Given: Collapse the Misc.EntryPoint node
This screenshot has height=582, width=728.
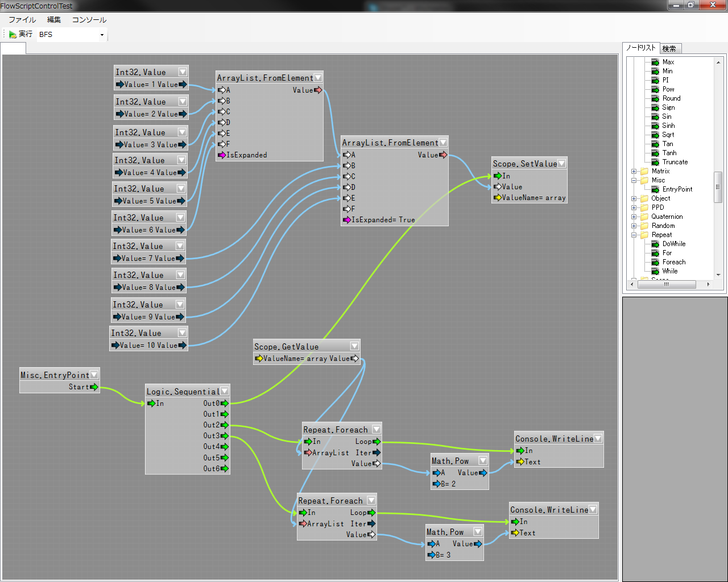Looking at the screenshot, I should pos(94,375).
